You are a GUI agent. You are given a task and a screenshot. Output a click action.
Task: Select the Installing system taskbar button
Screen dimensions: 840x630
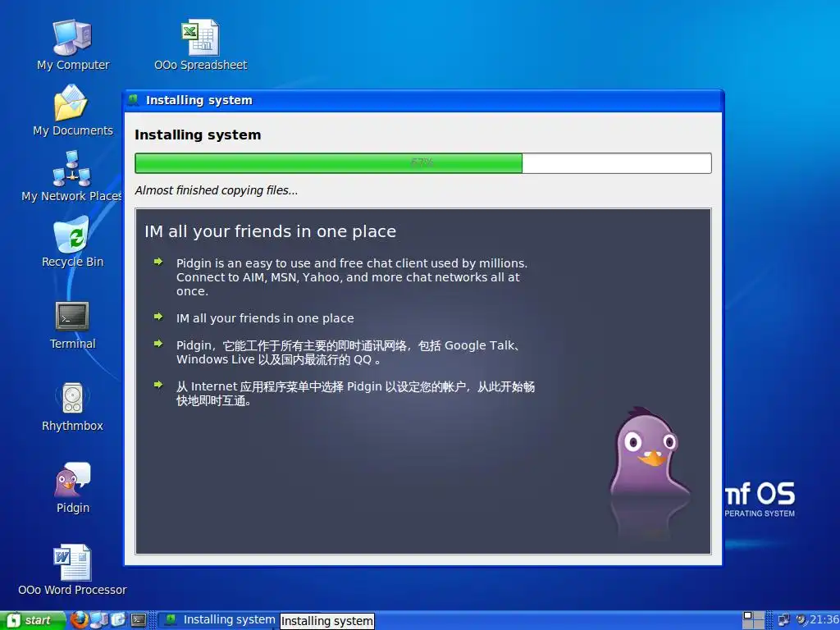(220, 620)
